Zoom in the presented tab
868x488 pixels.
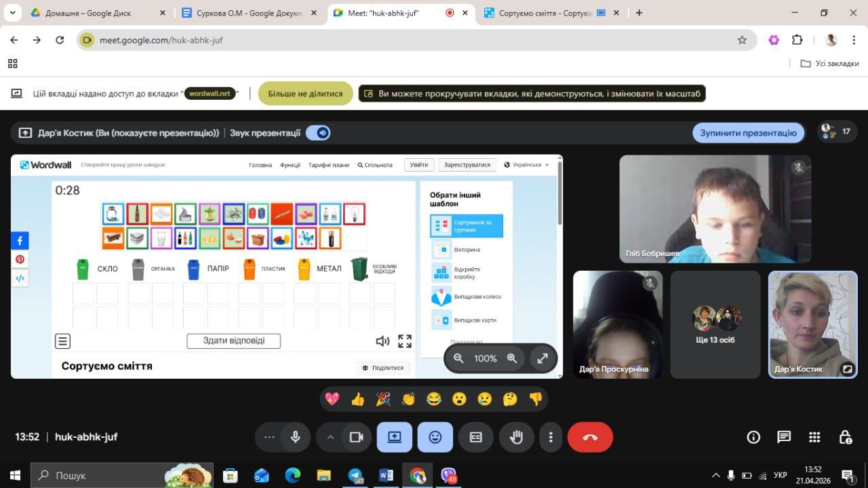(x=512, y=358)
